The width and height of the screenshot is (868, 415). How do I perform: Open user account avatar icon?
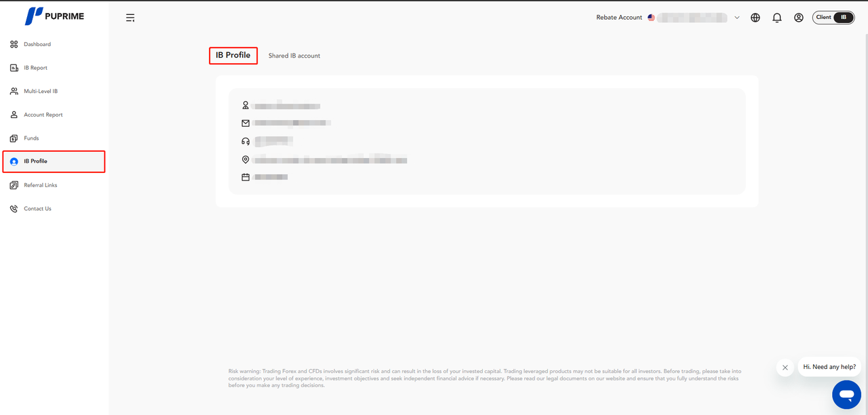(799, 18)
